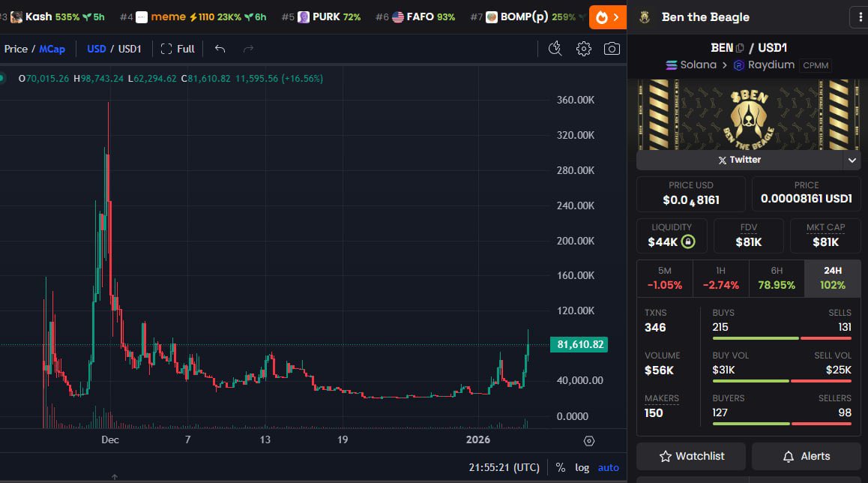Open trending fire icon button
Screen dimensions: 868x483
[607, 17]
